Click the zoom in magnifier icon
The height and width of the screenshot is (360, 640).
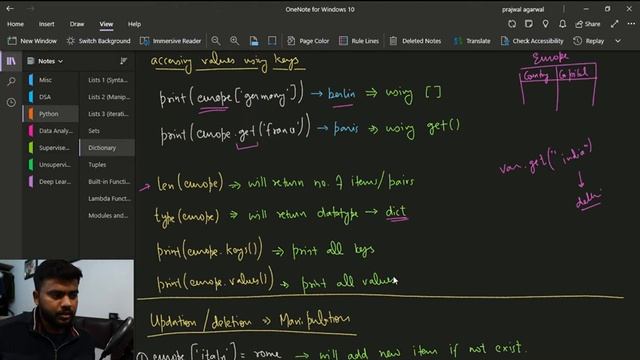tap(234, 41)
